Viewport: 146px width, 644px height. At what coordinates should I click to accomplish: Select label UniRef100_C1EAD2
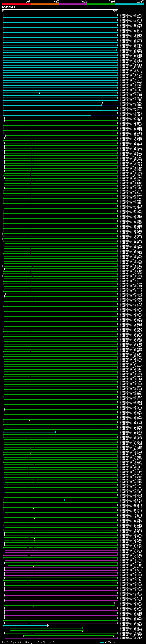tap(131, 100)
